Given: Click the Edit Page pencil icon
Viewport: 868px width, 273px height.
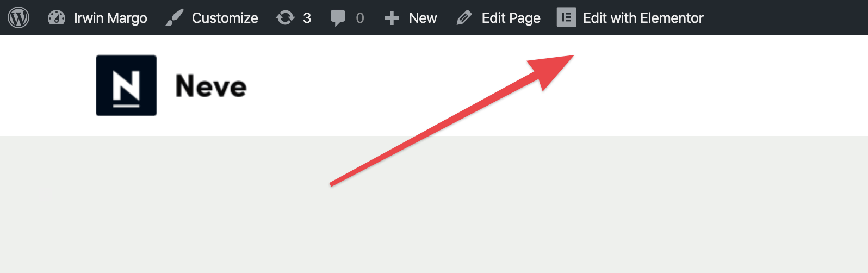Looking at the screenshot, I should [464, 18].
